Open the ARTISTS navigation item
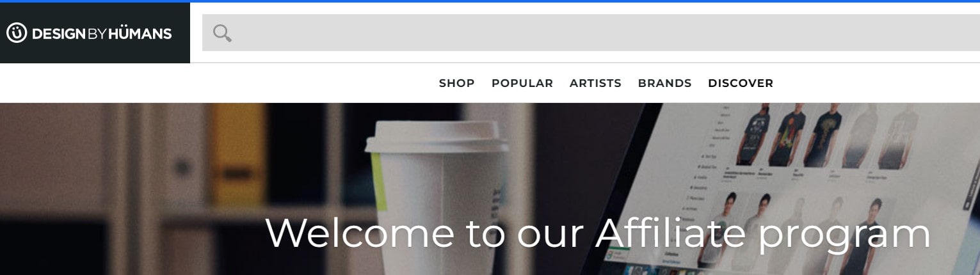Viewport: 980px width, 275px height. click(x=595, y=83)
